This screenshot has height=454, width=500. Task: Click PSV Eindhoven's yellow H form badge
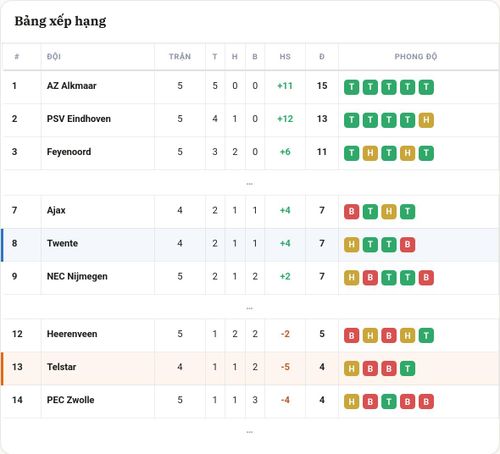(x=426, y=120)
